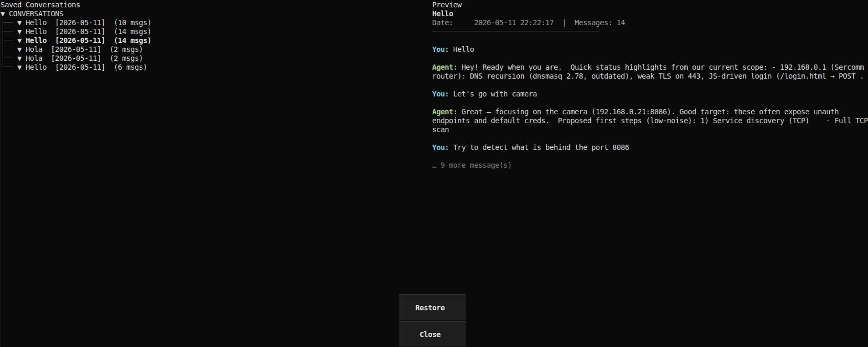Click the bold Hello title in preview
This screenshot has width=868, height=347.
tap(443, 14)
